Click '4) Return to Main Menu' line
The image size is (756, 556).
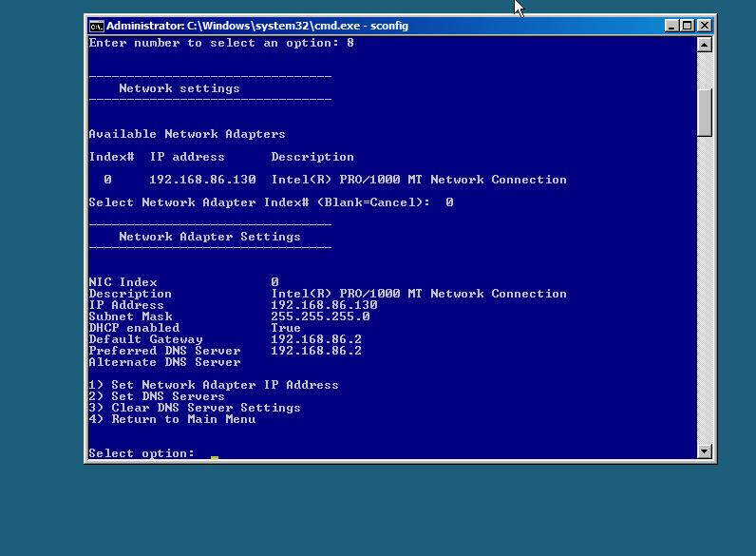(x=172, y=419)
